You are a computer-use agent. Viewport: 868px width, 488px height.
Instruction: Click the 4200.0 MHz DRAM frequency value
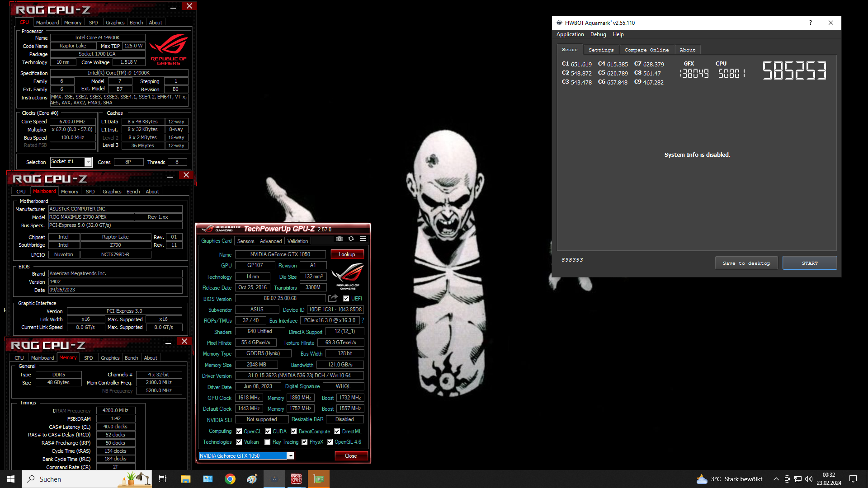pos(115,411)
